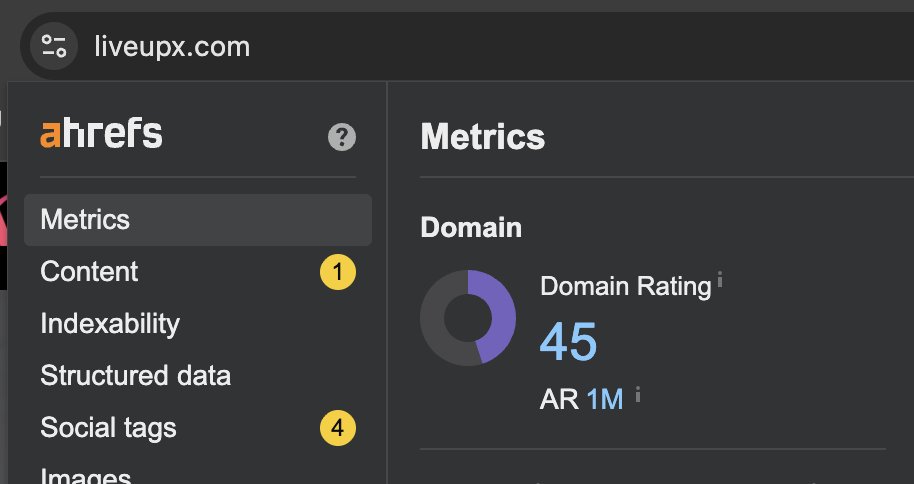This screenshot has height=484, width=914.
Task: Click the yellow badge 1 next to Content
Action: tap(338, 272)
